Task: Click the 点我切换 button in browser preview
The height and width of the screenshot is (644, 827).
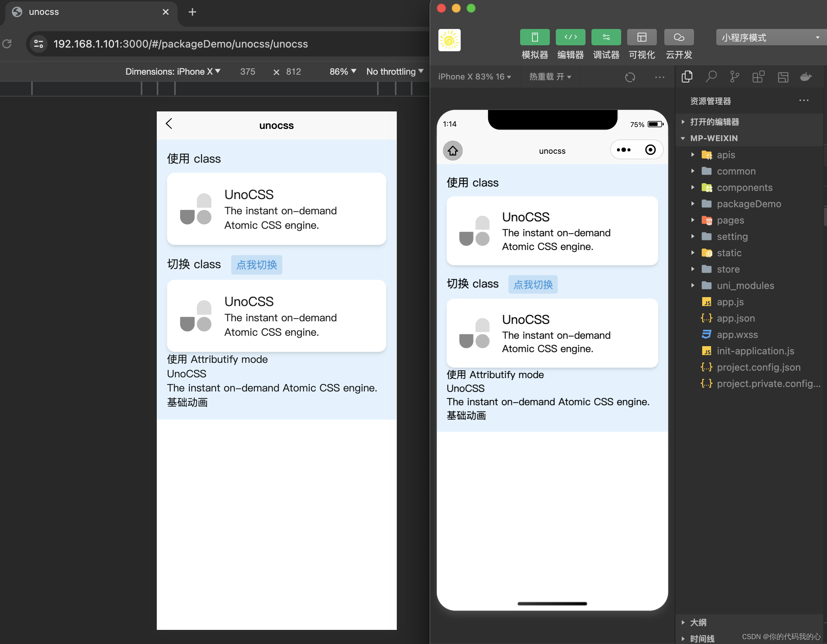Action: point(256,265)
